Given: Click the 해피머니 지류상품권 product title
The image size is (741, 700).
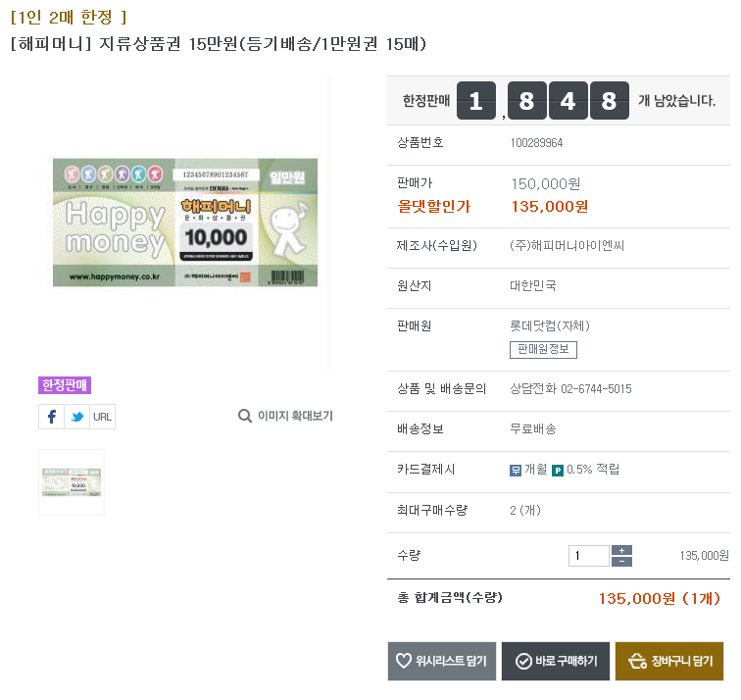Looking at the screenshot, I should (x=218, y=44).
